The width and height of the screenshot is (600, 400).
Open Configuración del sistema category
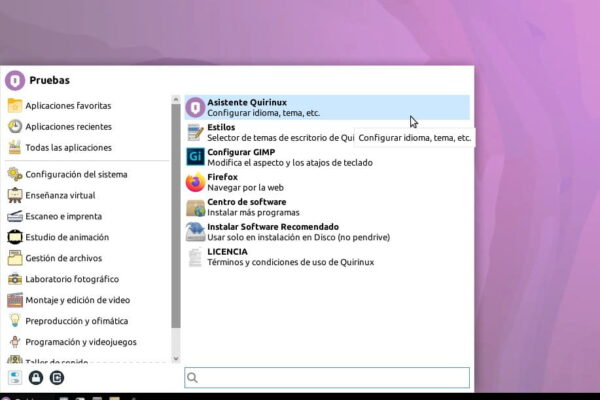pyautogui.click(x=76, y=174)
